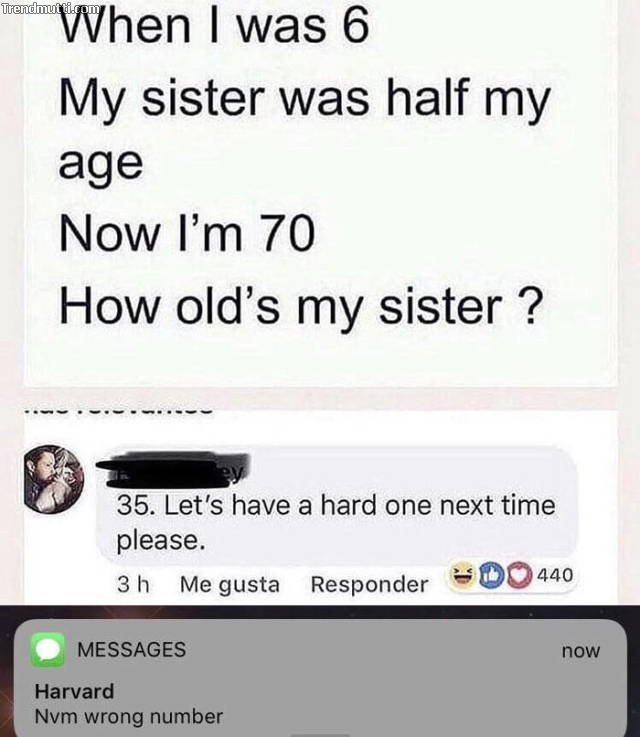Click the laughing Haha reaction emoji
The image size is (640, 737).
pyautogui.click(x=462, y=574)
